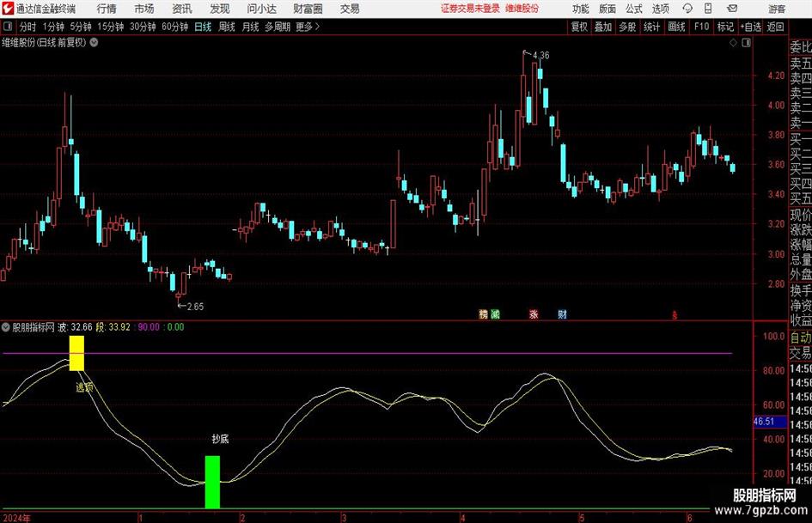Switch to 5分钟 period tab
Screen dimensions: 812x523
81,27
